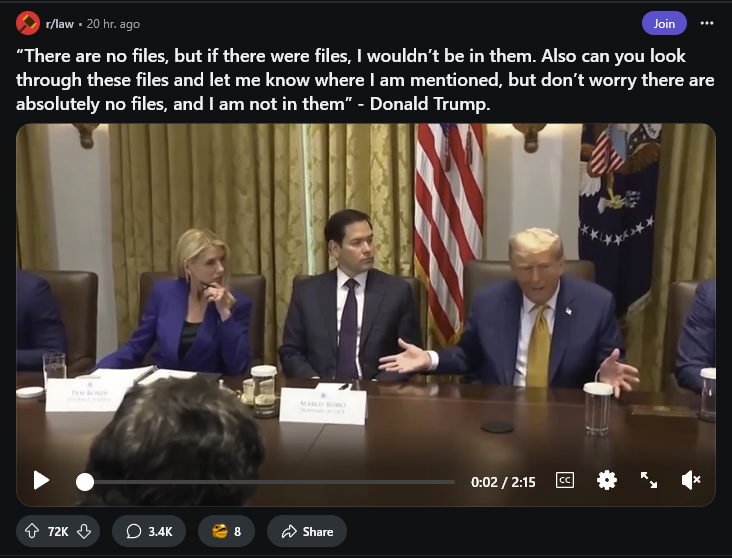Viewport: 732px width, 558px height.
Task: Play the video
Action: (42, 480)
